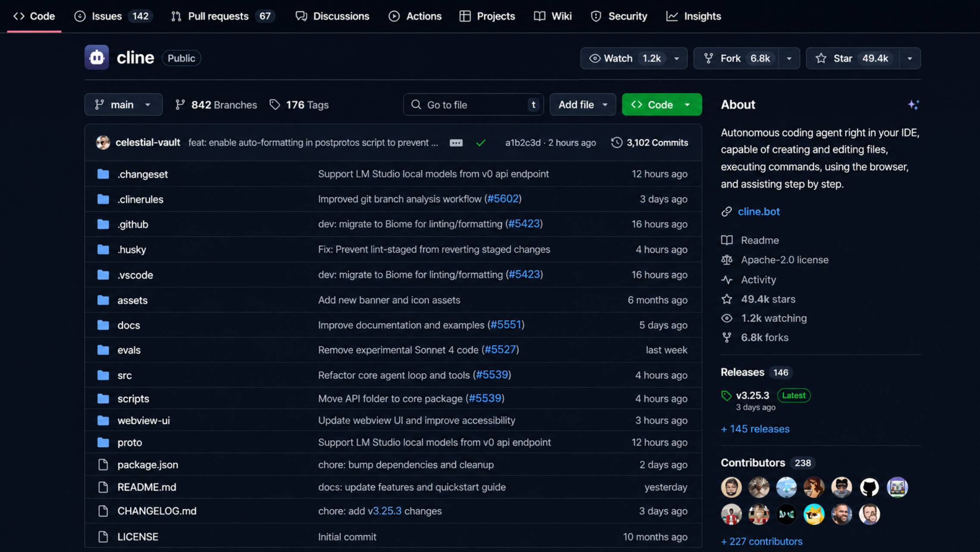Open the .clinerules folder
Screen dimensions: 980x552
pos(140,199)
